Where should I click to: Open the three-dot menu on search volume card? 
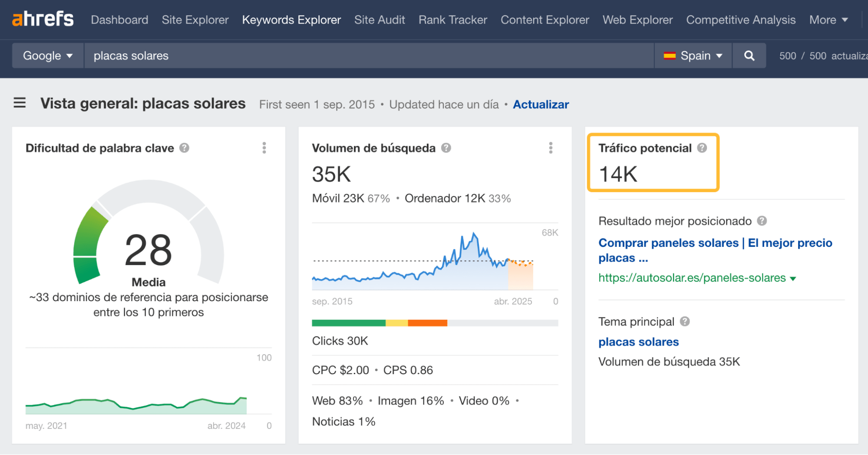[x=550, y=148]
